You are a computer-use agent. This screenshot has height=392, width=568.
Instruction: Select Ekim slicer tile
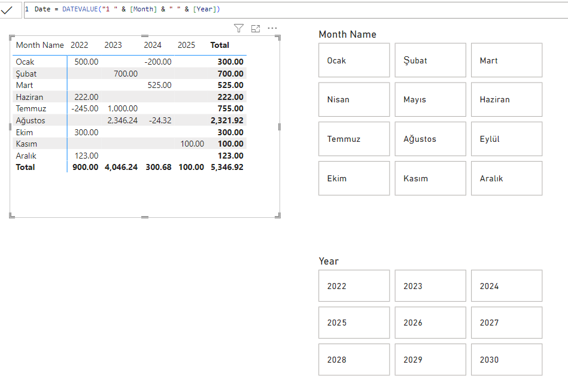click(x=354, y=178)
